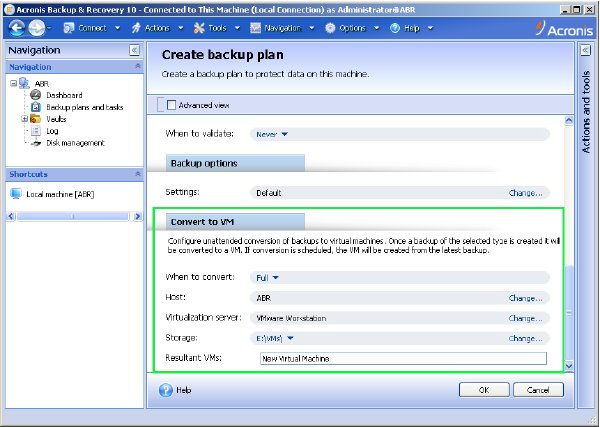Click the Convert to VM section header
The width and height of the screenshot is (600, 427).
(235, 222)
